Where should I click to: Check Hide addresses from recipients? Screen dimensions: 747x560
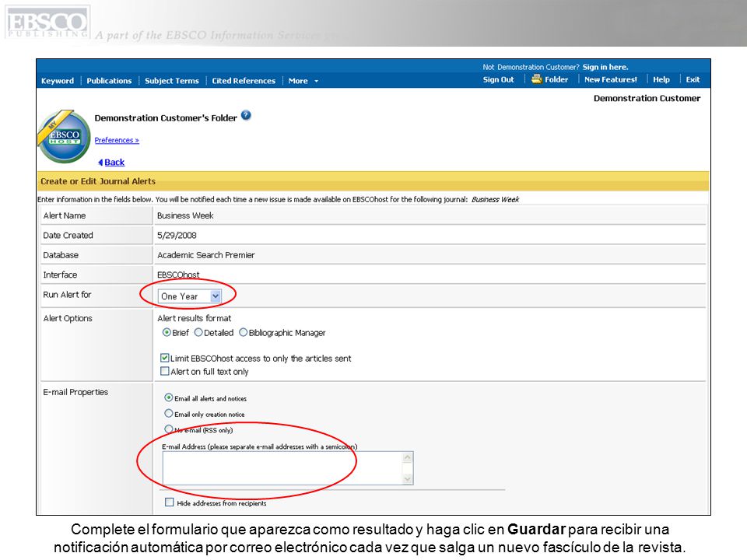tap(169, 502)
